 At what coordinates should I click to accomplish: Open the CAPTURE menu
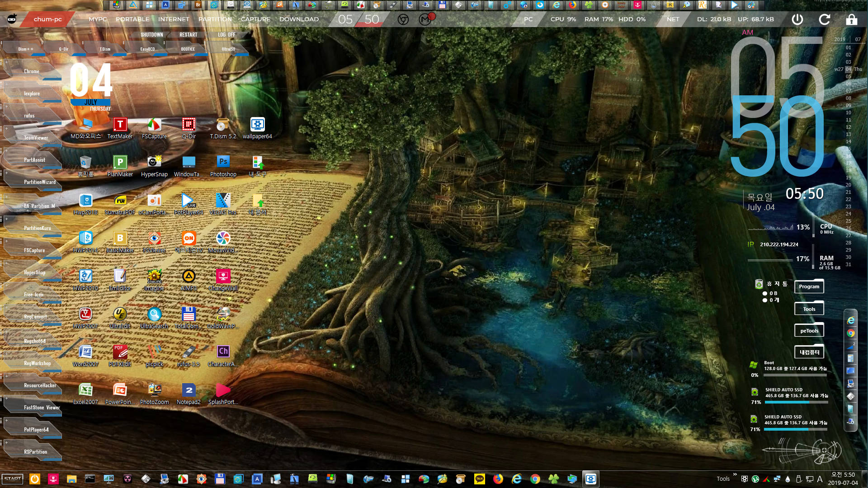coord(255,19)
